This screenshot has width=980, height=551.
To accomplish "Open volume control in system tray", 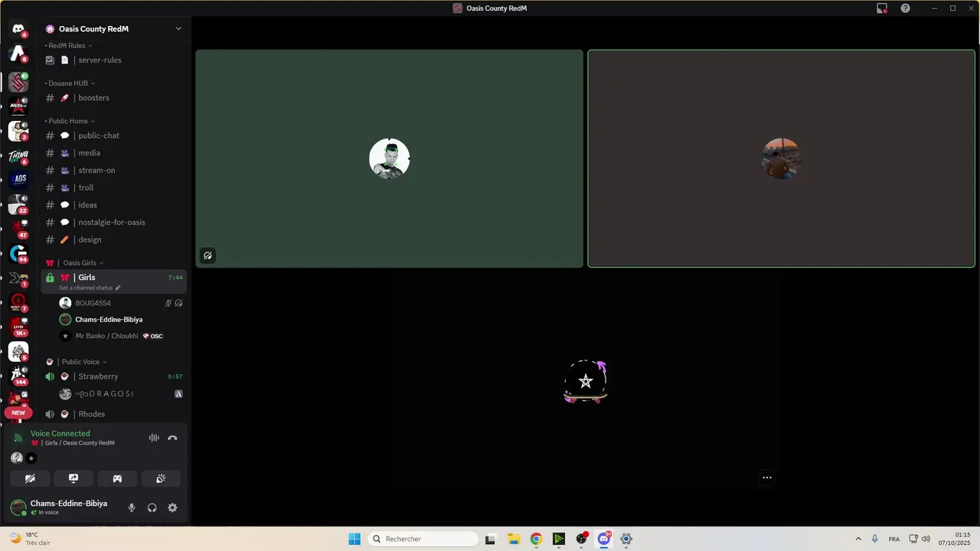I will 926,539.
